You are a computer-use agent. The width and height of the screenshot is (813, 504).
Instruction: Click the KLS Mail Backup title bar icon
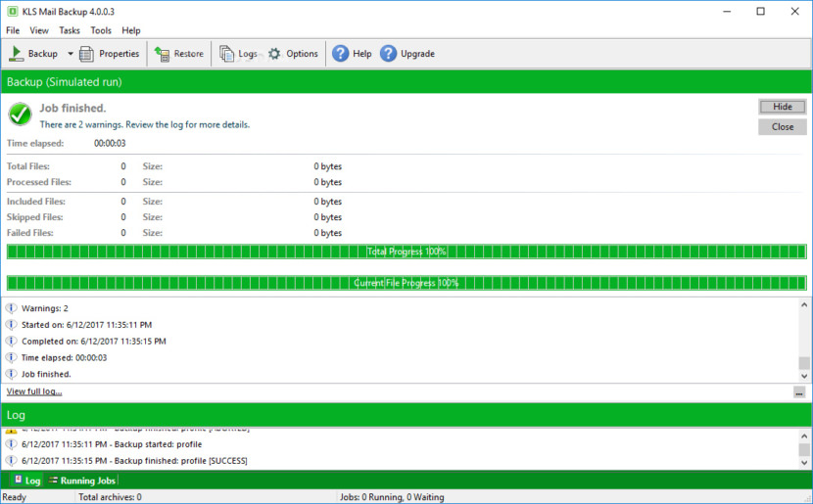point(13,12)
